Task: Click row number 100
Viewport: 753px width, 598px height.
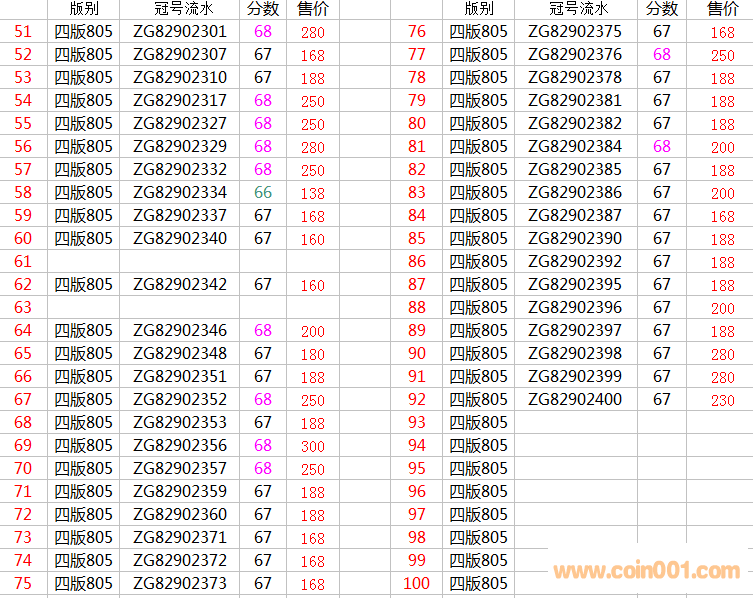Action: (416, 583)
